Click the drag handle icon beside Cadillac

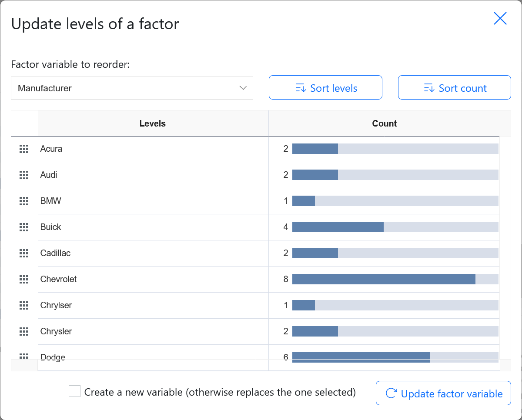click(x=24, y=253)
